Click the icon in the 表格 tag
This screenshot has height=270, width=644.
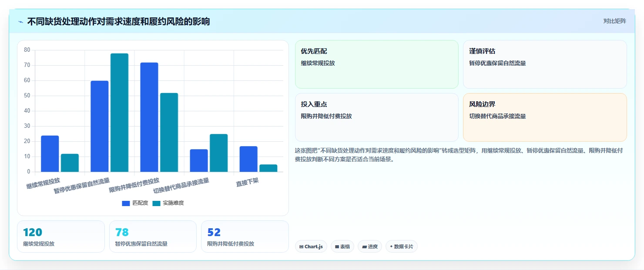(337, 247)
